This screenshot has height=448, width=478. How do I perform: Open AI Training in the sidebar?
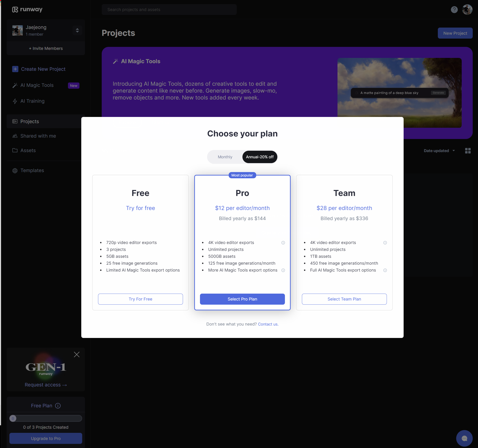(x=32, y=101)
